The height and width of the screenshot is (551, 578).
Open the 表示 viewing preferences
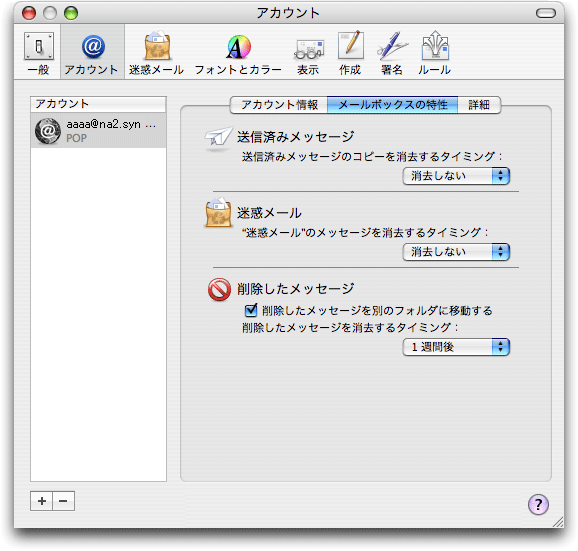point(308,53)
